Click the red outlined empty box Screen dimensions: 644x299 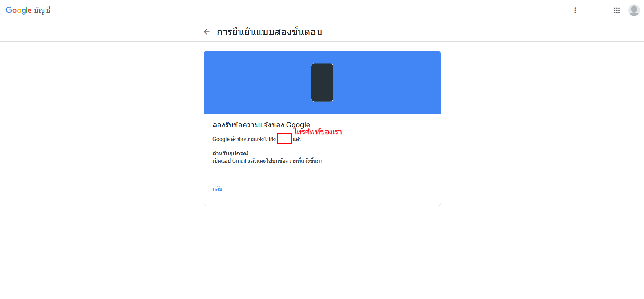tap(284, 138)
